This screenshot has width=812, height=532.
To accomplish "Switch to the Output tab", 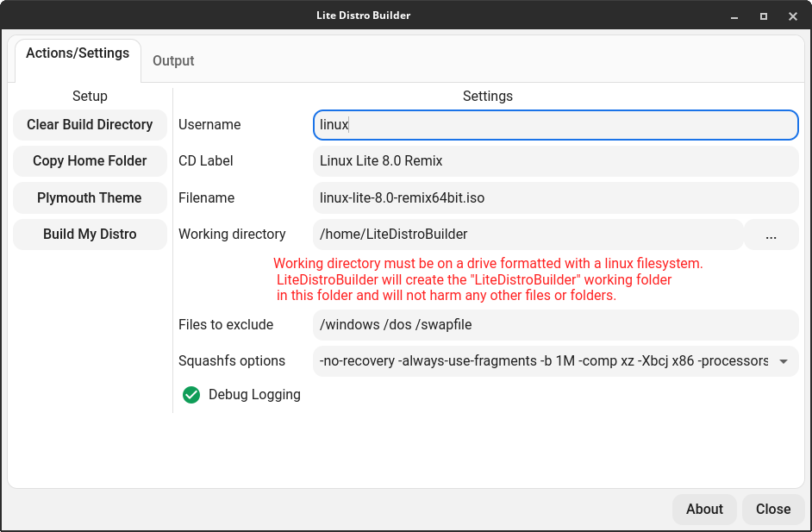I will (173, 60).
